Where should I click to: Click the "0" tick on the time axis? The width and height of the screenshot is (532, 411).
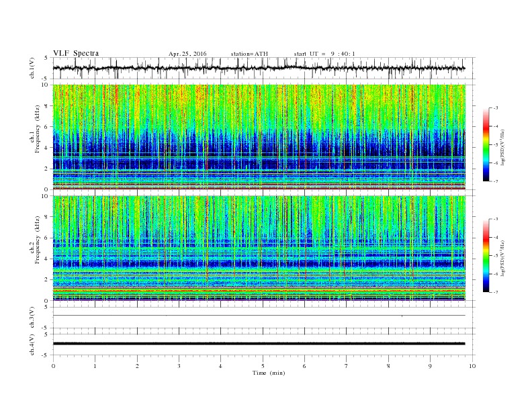[x=53, y=366]
